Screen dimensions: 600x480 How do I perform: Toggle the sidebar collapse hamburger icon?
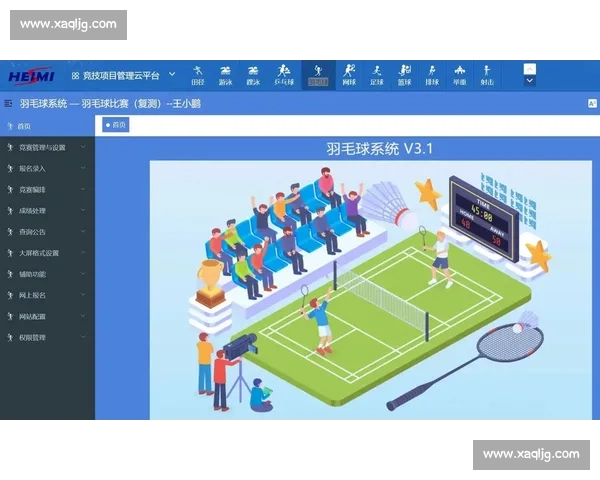[9, 103]
